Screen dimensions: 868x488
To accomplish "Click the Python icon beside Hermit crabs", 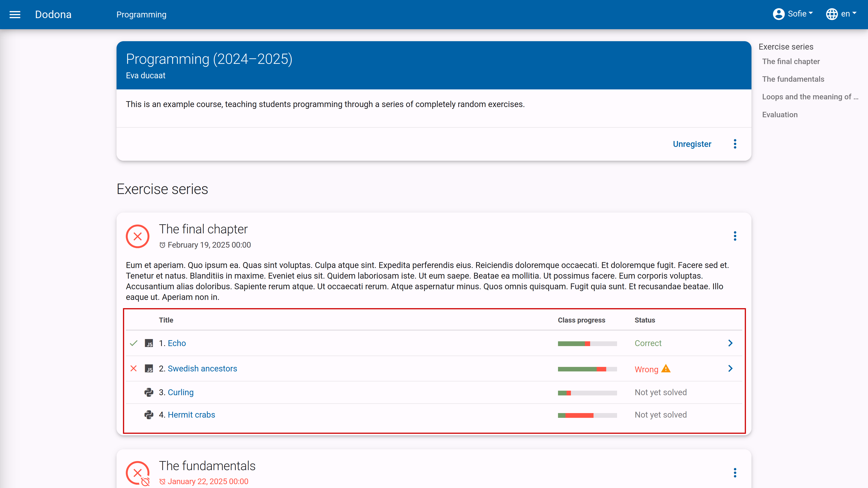I will coord(149,414).
